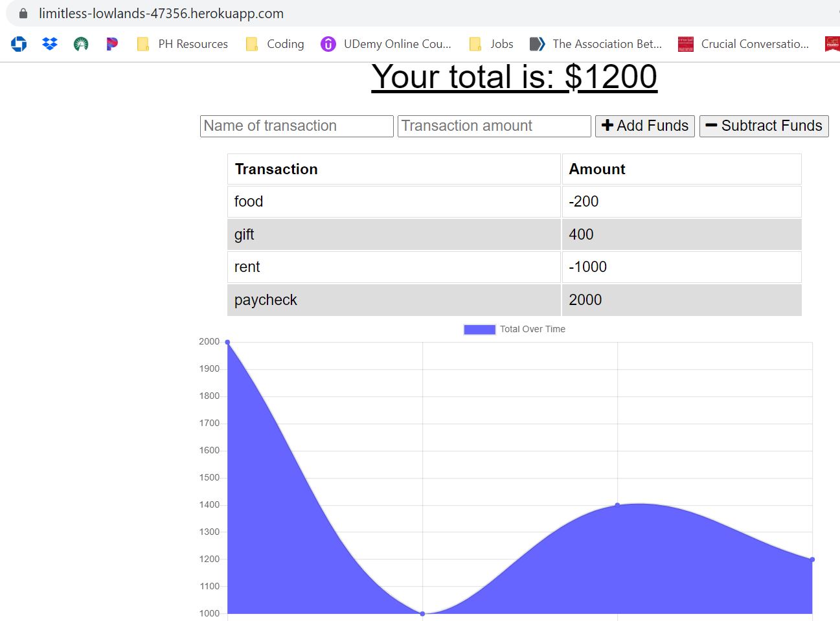Click the Transaction column header
The width and height of the screenshot is (840, 621).
[394, 169]
